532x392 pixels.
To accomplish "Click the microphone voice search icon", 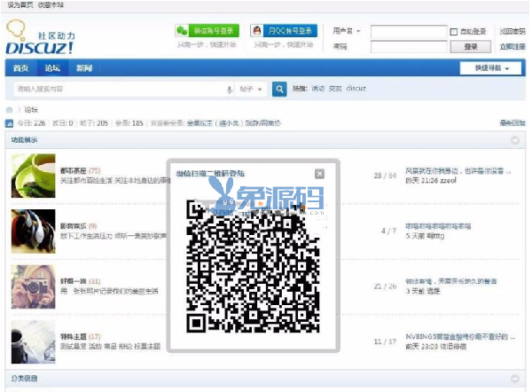I will 230,90.
